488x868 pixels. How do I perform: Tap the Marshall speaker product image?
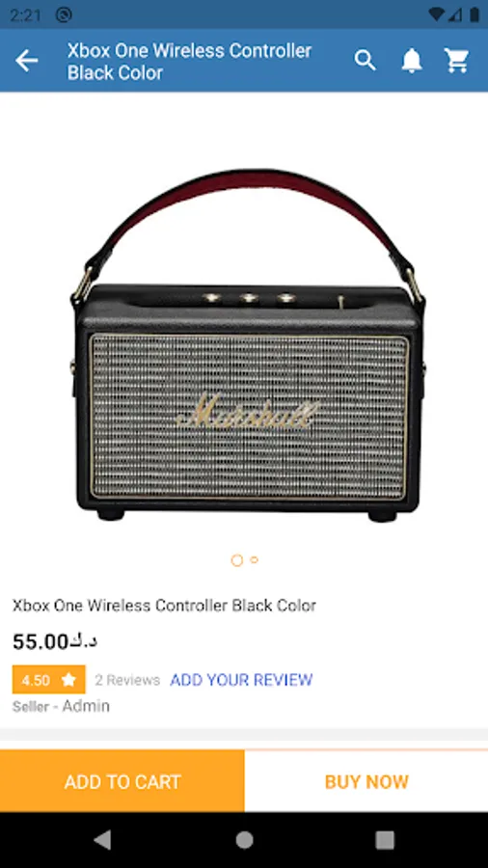click(247, 345)
